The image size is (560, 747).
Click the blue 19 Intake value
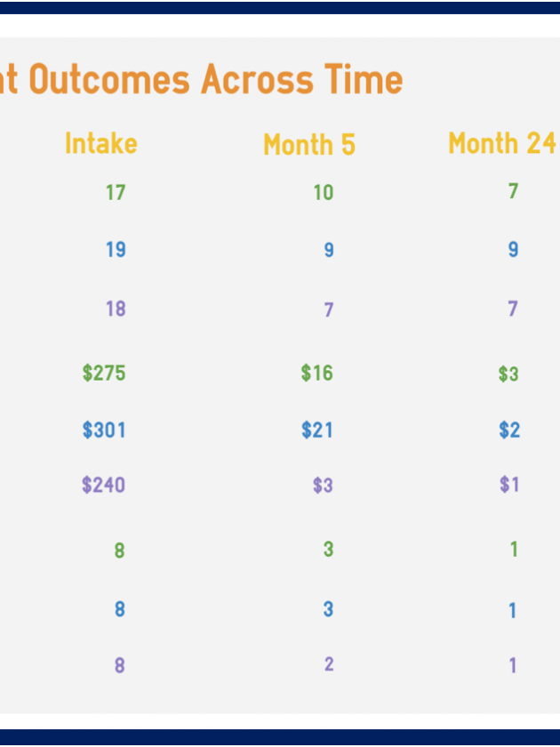click(x=116, y=250)
